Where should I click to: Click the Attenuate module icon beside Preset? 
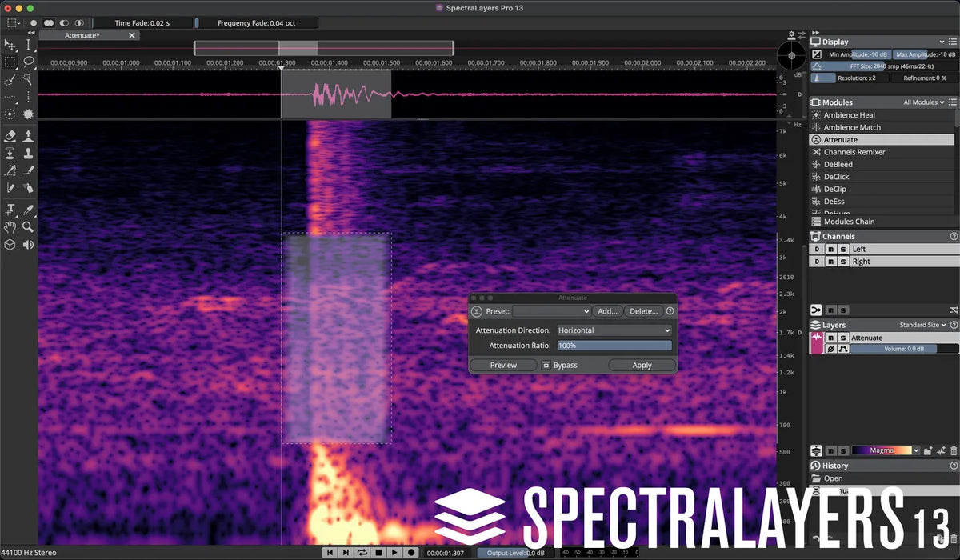(x=477, y=311)
